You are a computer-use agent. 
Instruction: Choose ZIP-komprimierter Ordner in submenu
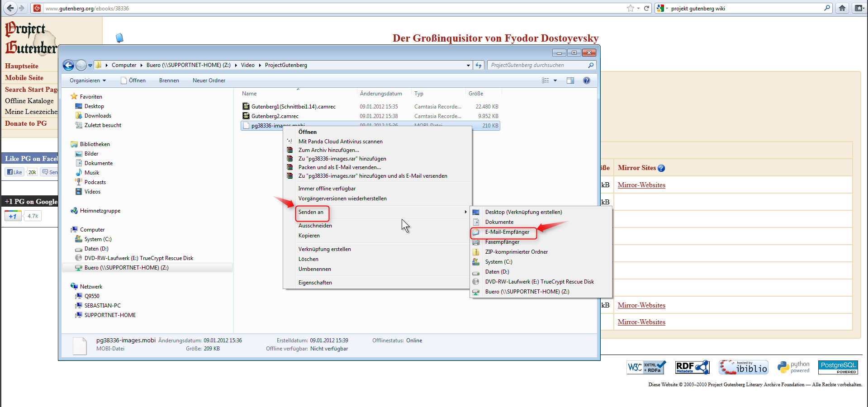517,252
